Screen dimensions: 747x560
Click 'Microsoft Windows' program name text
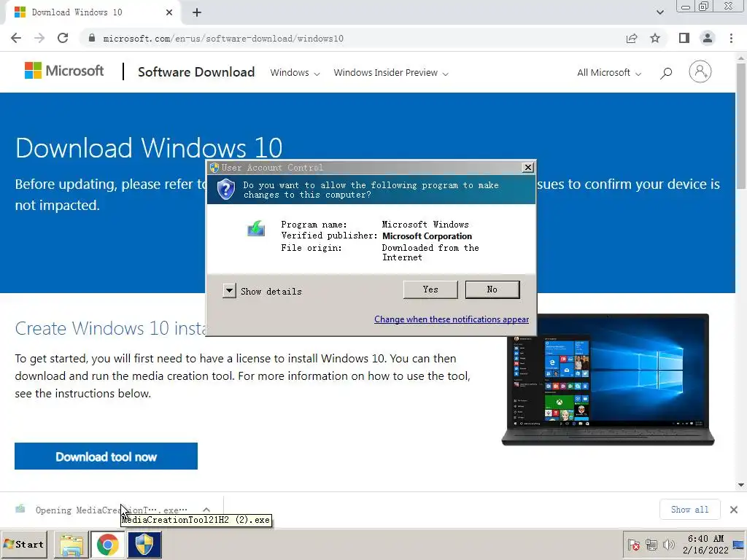tap(425, 225)
